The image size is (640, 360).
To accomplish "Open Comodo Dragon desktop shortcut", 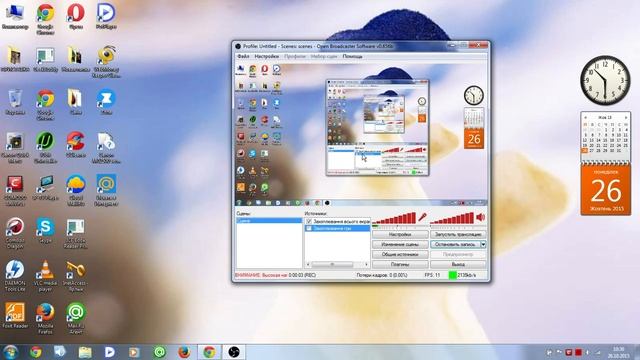I will click(x=15, y=233).
